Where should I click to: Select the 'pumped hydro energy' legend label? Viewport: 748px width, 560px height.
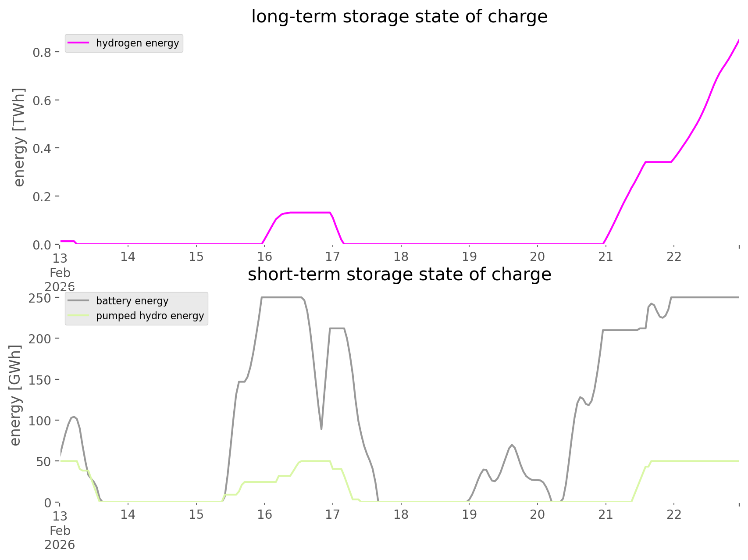150,316
